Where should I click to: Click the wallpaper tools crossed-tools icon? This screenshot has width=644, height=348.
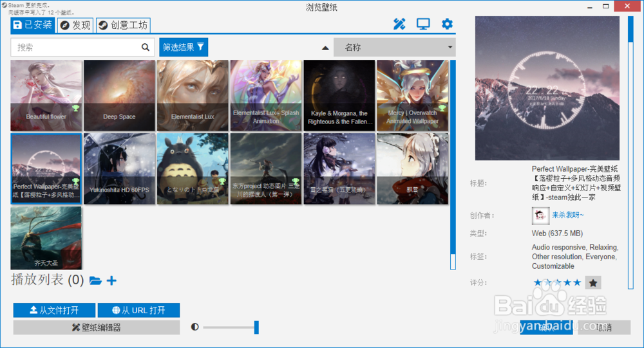(399, 24)
